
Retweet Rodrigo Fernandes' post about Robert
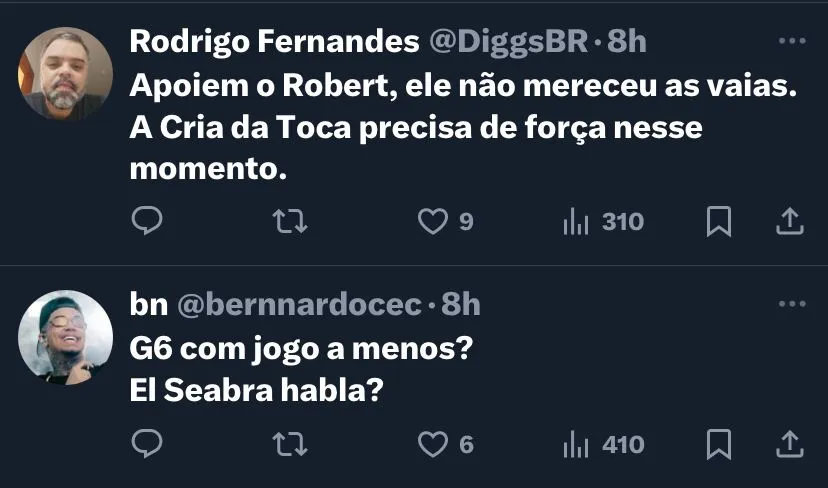[289, 221]
